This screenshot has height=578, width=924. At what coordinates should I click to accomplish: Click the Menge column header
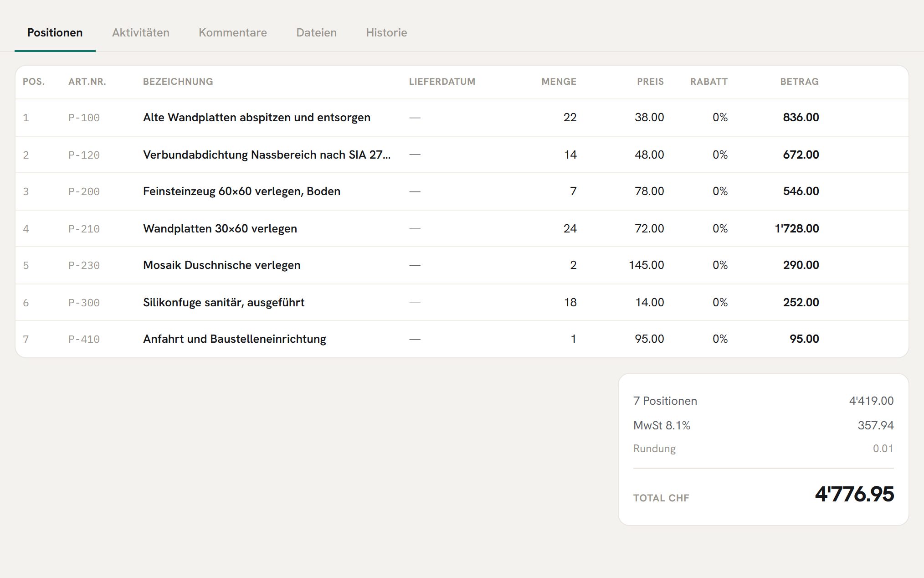pyautogui.click(x=559, y=82)
